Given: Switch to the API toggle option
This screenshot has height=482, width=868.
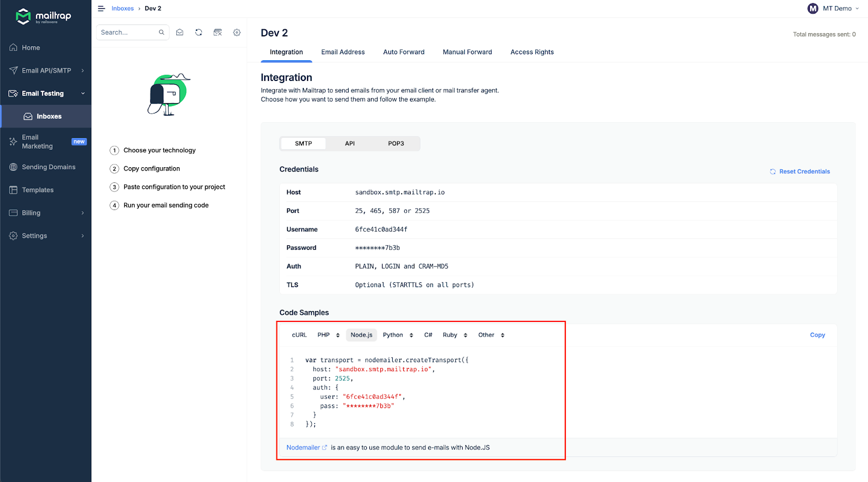Looking at the screenshot, I should [x=350, y=143].
